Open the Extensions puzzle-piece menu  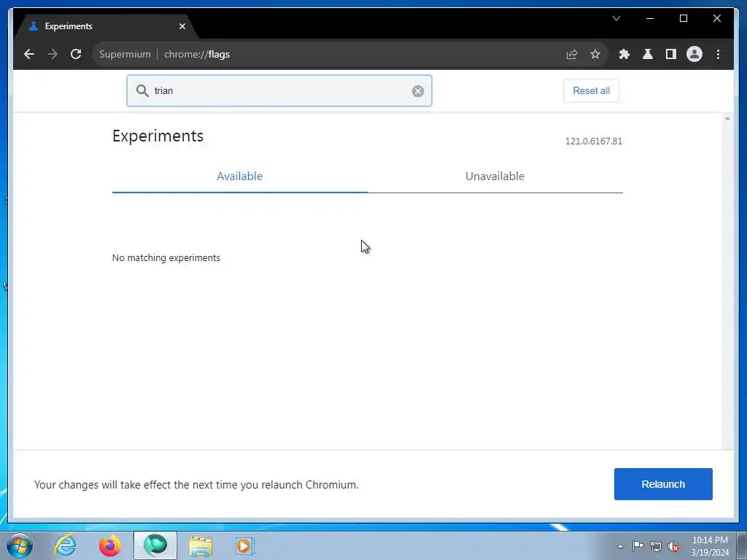click(x=624, y=54)
